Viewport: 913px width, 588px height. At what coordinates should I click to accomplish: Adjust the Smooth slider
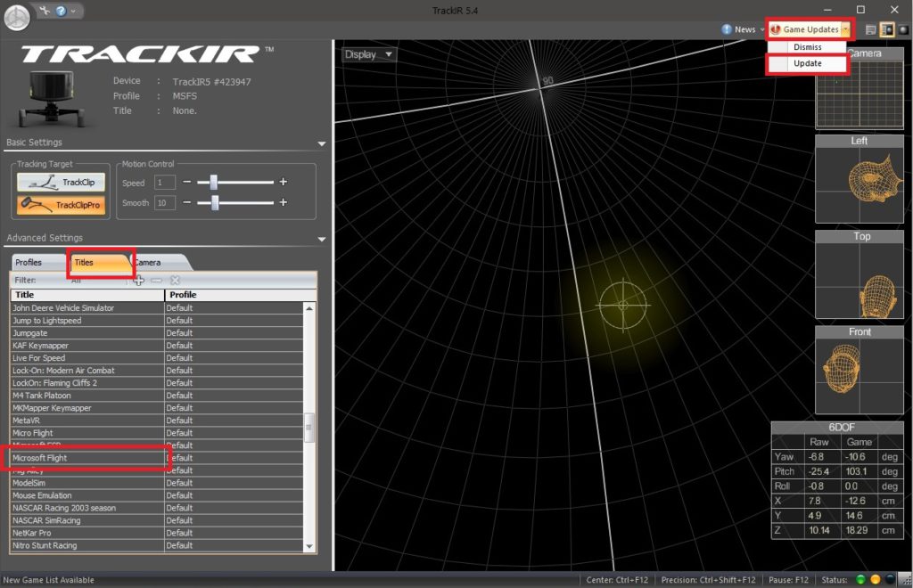tap(215, 202)
